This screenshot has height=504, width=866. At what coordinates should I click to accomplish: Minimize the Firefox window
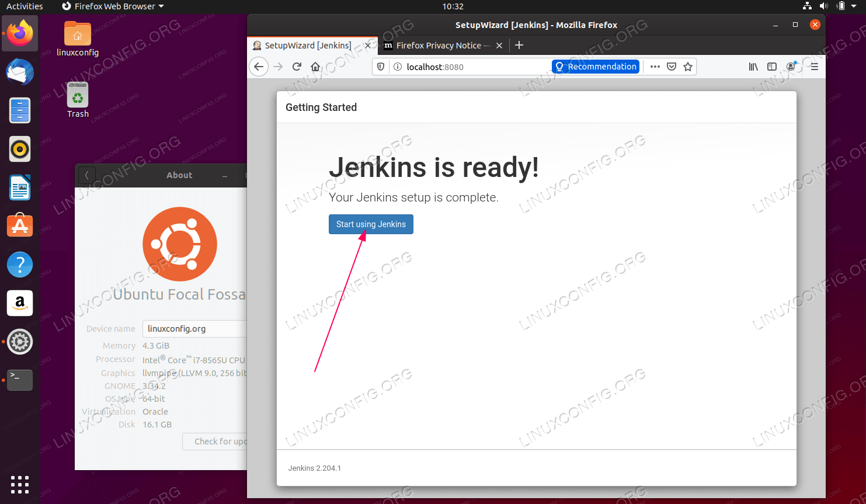775,25
